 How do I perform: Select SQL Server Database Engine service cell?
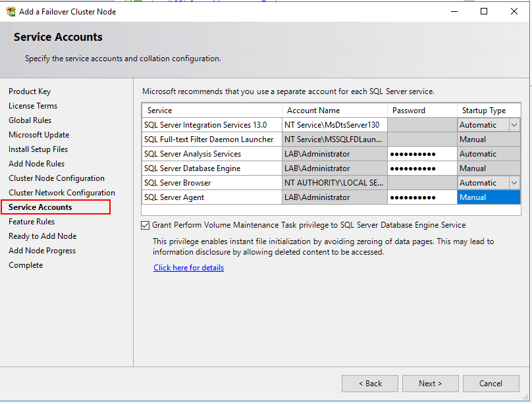(212, 168)
